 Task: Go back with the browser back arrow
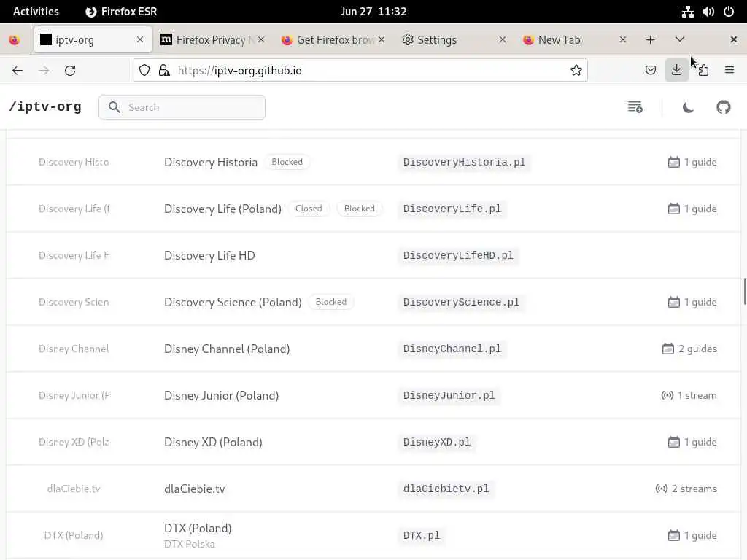coord(18,71)
